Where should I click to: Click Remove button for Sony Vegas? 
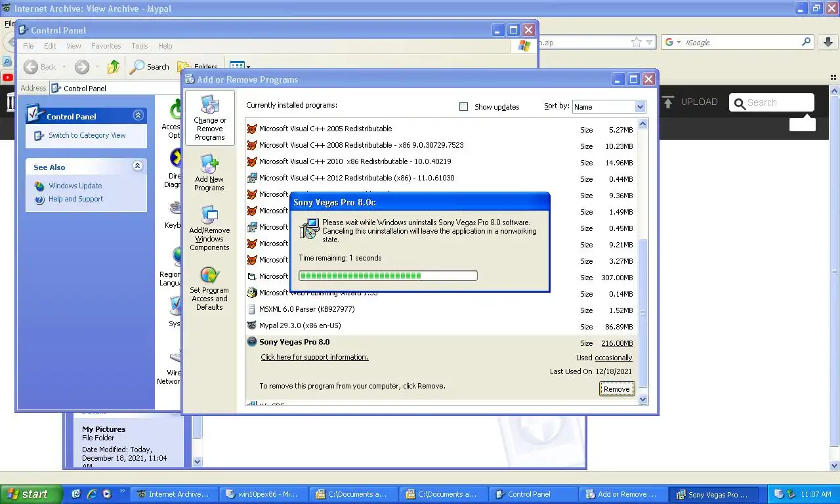click(616, 389)
